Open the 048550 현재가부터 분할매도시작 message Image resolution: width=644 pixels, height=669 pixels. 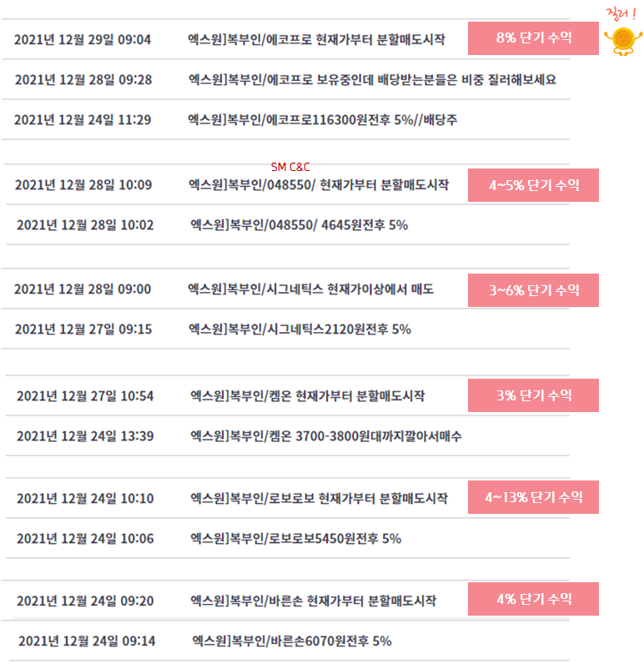coord(319,184)
